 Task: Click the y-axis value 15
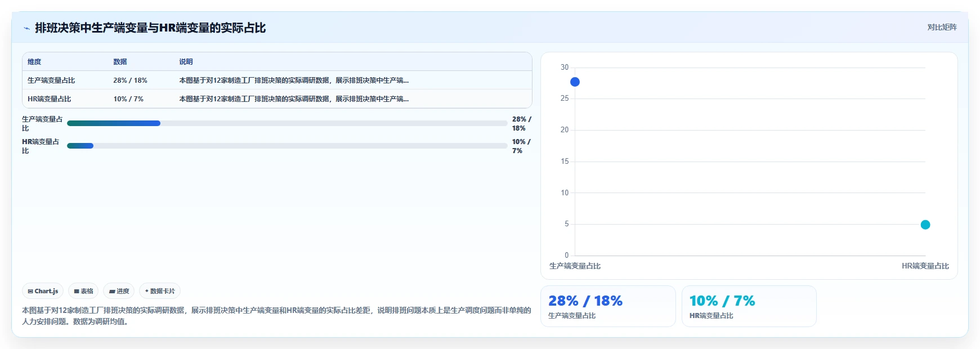point(565,162)
